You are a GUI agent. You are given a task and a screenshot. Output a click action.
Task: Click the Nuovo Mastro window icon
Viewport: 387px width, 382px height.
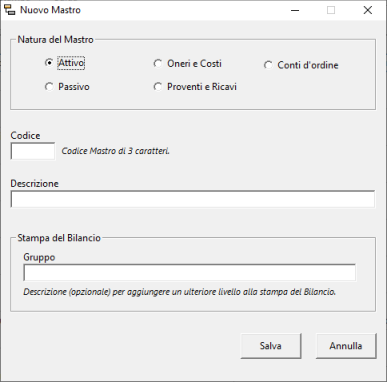10,10
